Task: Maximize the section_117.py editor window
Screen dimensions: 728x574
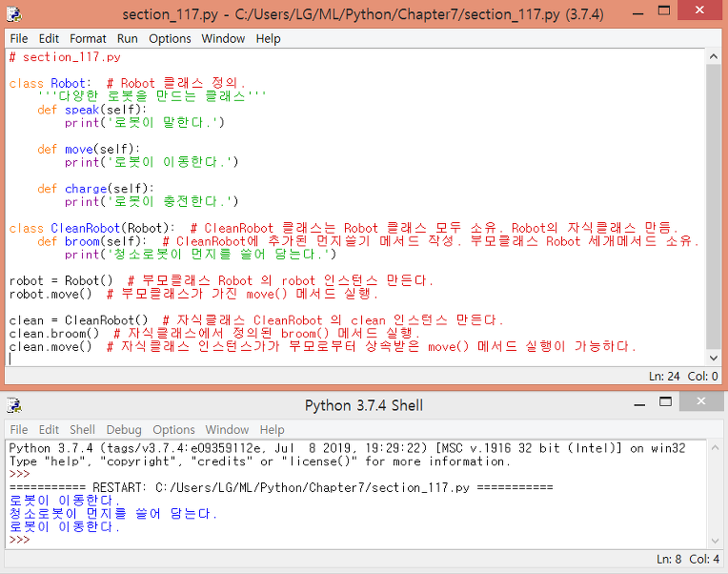Action: coord(664,11)
